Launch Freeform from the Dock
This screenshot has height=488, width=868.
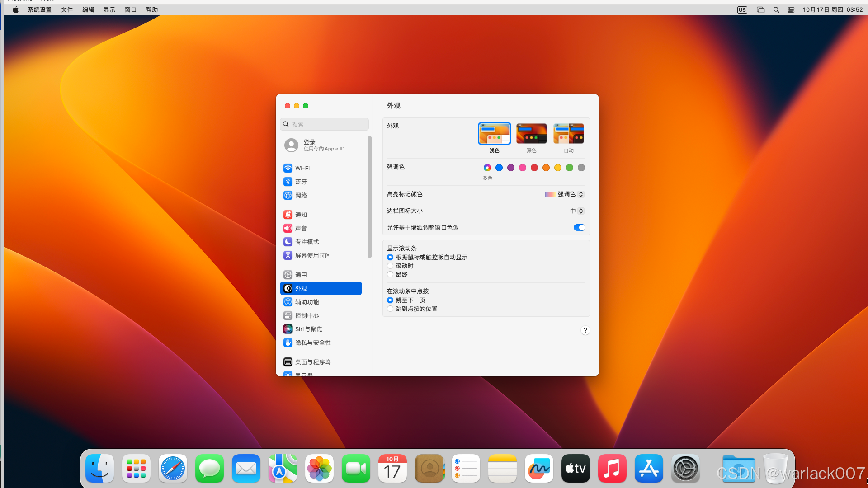[x=539, y=469]
